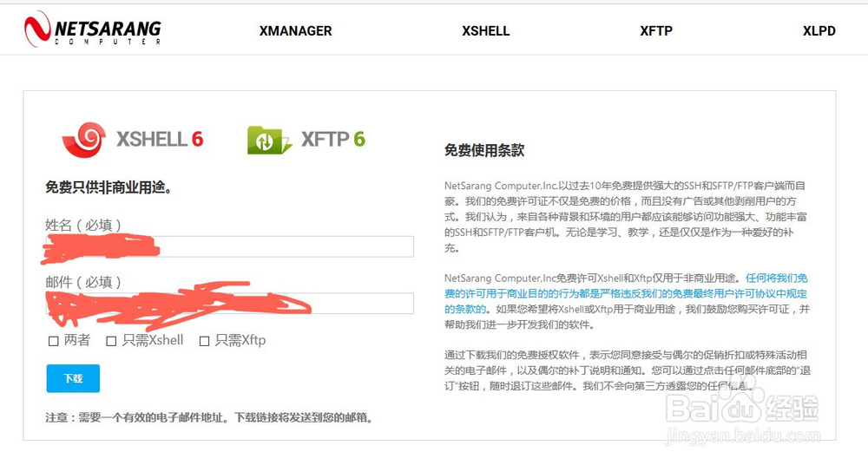The height and width of the screenshot is (465, 868).
Task: Open the blue license agreement link text
Action: pos(626,293)
